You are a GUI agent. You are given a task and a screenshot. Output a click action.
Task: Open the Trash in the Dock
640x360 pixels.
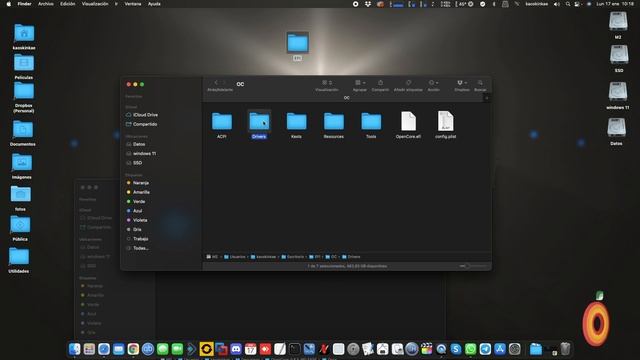565,349
